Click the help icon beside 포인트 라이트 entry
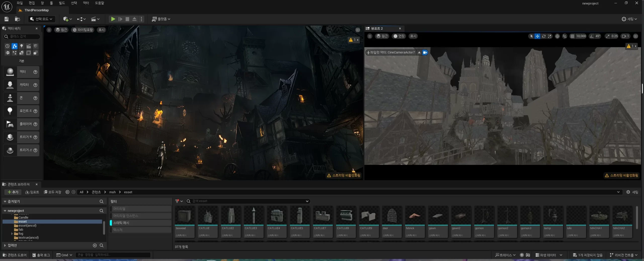The height and width of the screenshot is (261, 644). pyautogui.click(x=35, y=111)
